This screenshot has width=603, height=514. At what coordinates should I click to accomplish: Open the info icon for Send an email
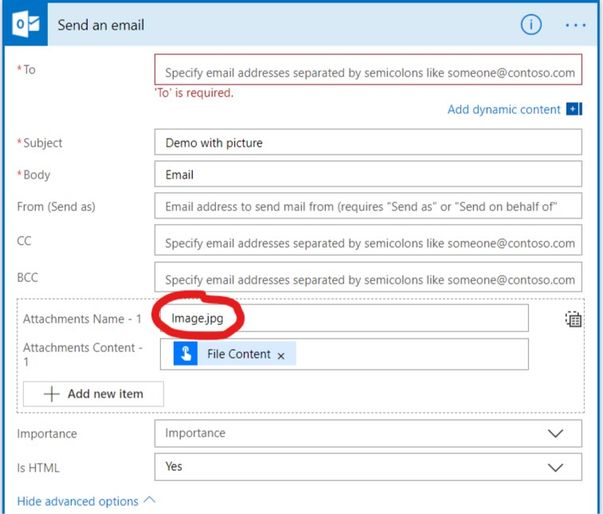click(x=531, y=25)
